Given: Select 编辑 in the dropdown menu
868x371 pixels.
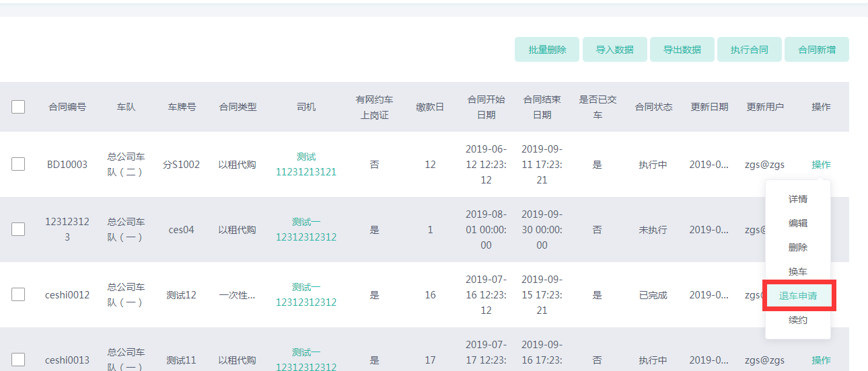Looking at the screenshot, I should [x=798, y=223].
